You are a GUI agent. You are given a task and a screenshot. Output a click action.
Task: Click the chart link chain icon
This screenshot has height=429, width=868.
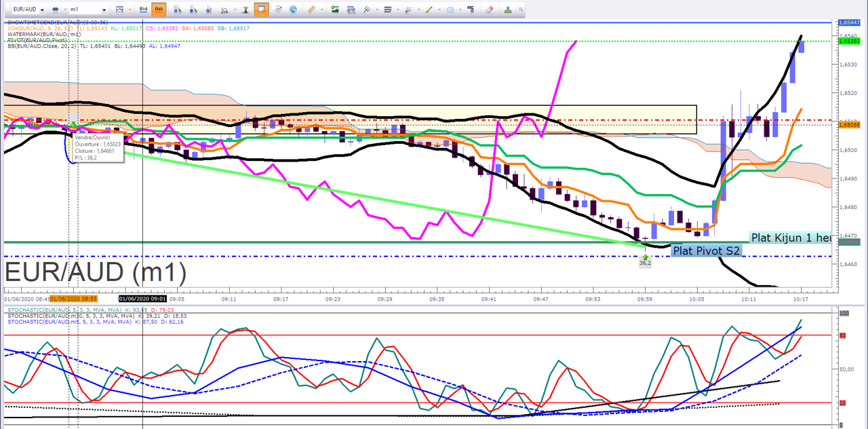(56, 10)
